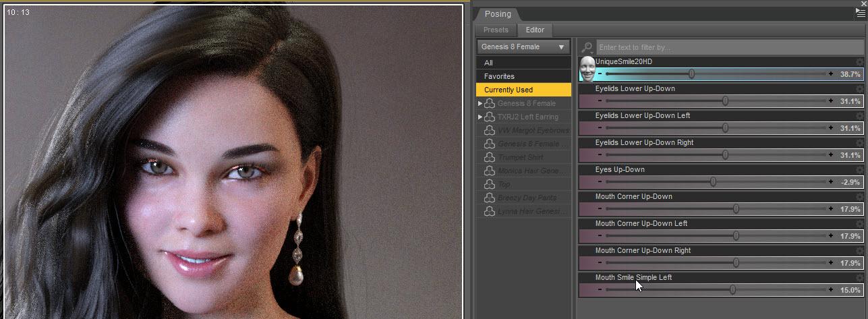This screenshot has height=319, width=868.
Task: Switch to the Presets tab
Action: tap(496, 30)
